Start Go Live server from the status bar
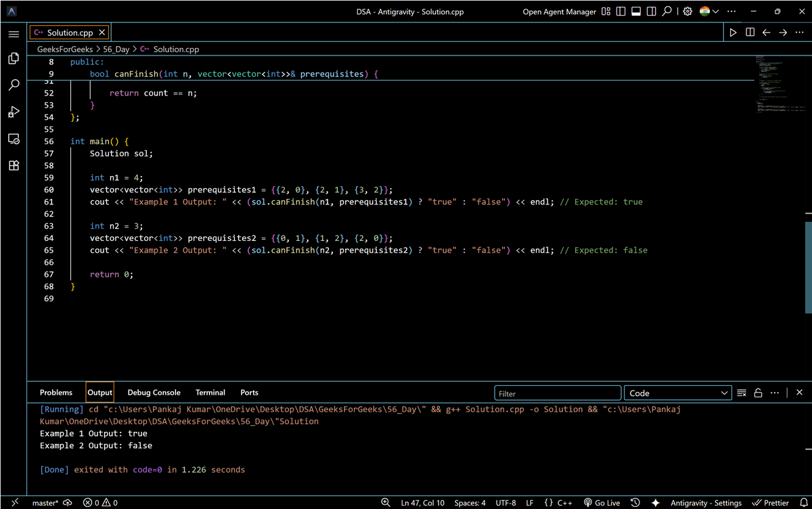Screen dimensions: 812x509 pyautogui.click(x=602, y=503)
